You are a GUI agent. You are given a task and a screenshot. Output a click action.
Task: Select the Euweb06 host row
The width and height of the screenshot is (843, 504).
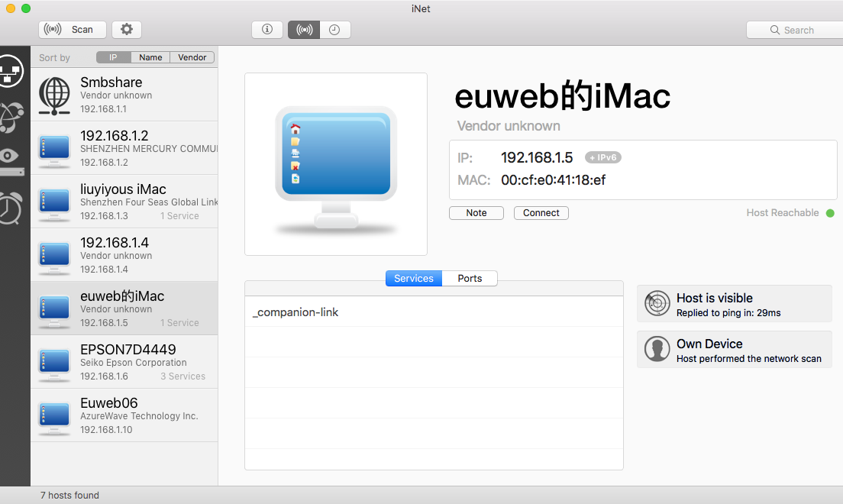(x=124, y=415)
